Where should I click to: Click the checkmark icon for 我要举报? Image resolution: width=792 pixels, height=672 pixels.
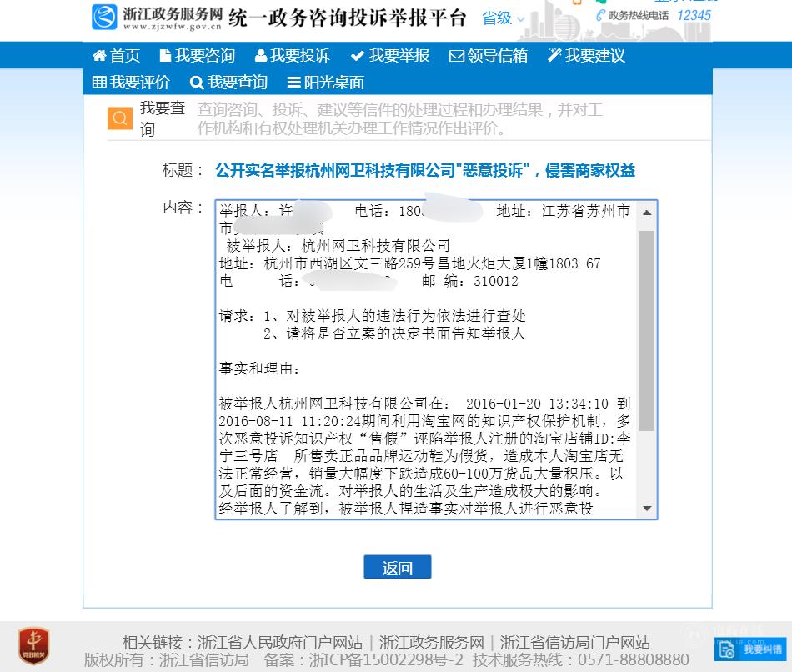(358, 56)
